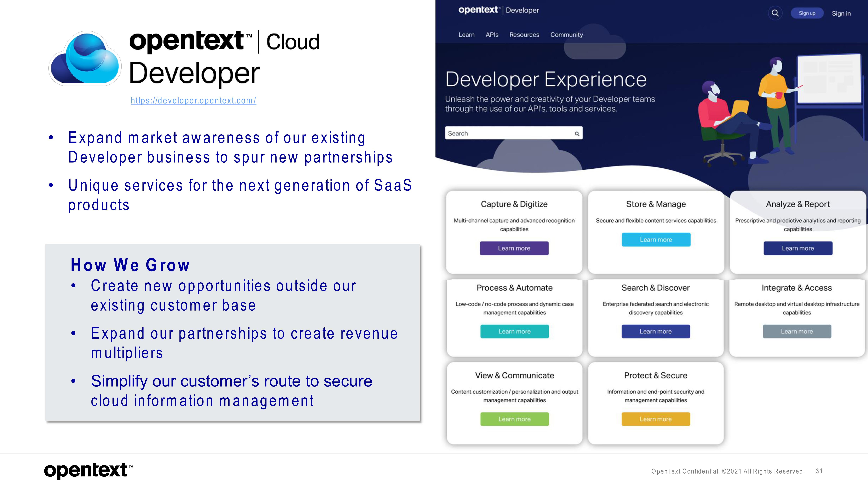Click Learn more under Search & Discover

coord(655,331)
